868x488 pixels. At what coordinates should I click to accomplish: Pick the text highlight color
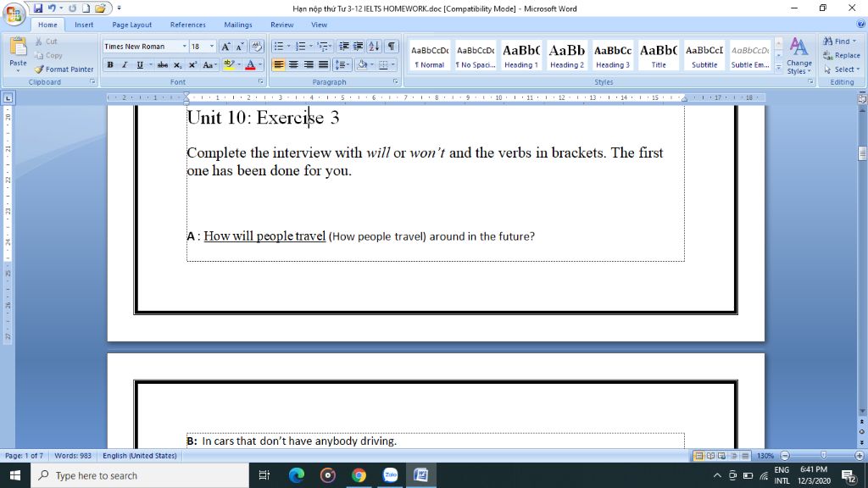pyautogui.click(x=229, y=64)
